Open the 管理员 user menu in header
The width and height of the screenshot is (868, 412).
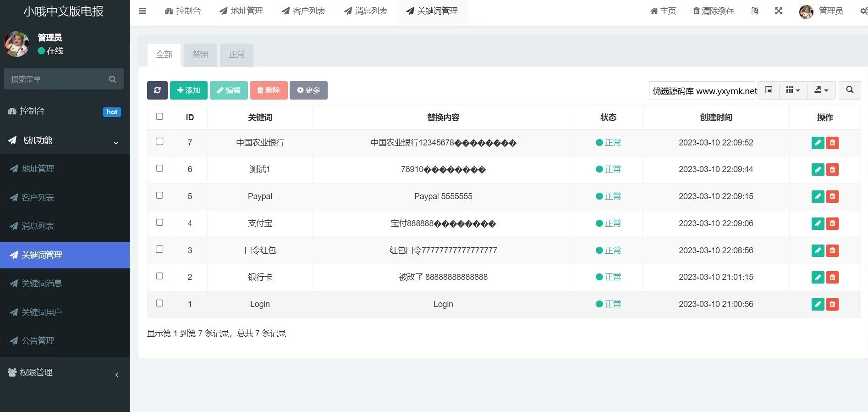[x=821, y=11]
